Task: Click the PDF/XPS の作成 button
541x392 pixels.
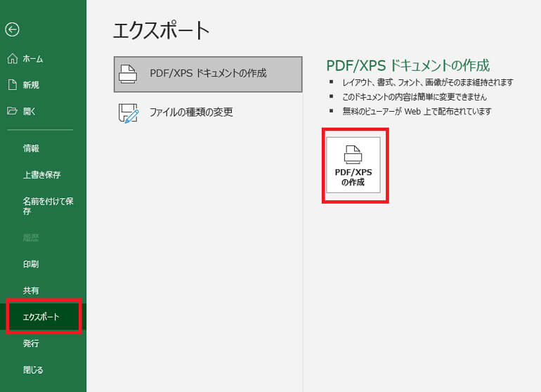Action: tap(353, 165)
